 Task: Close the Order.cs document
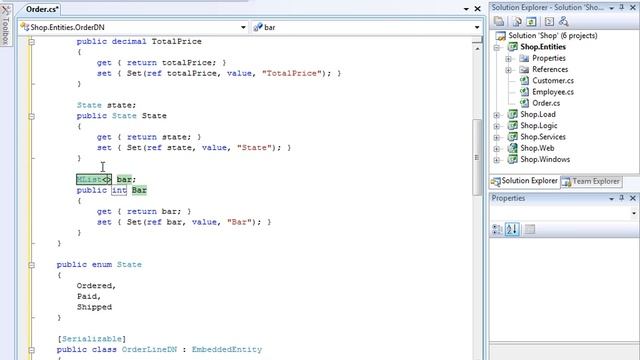point(477,9)
